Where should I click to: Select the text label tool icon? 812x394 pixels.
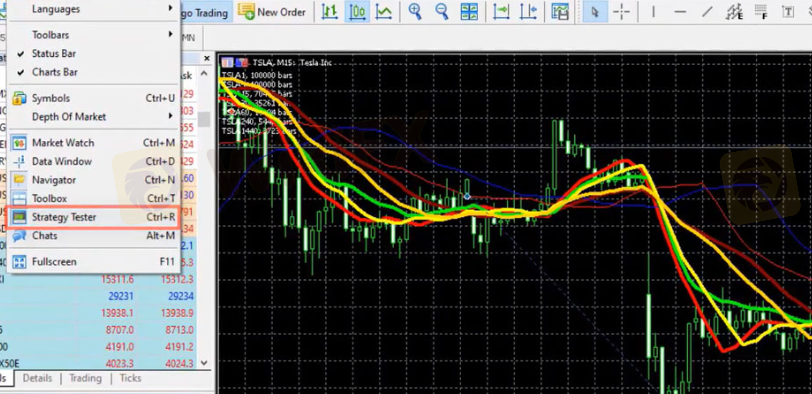click(788, 12)
